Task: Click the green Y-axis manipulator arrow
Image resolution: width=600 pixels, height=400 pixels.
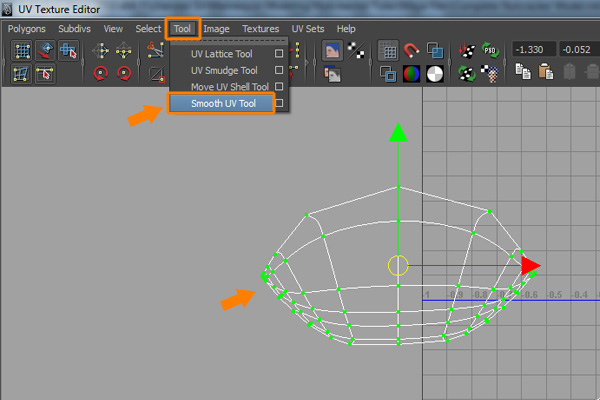Action: pos(398,133)
